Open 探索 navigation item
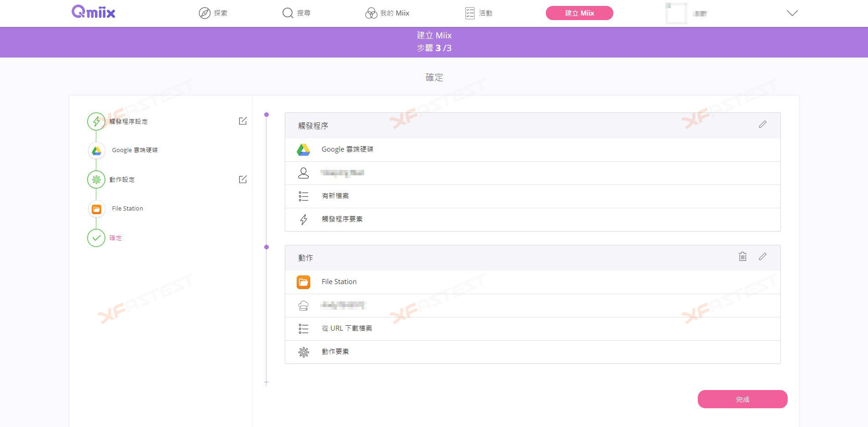 213,13
